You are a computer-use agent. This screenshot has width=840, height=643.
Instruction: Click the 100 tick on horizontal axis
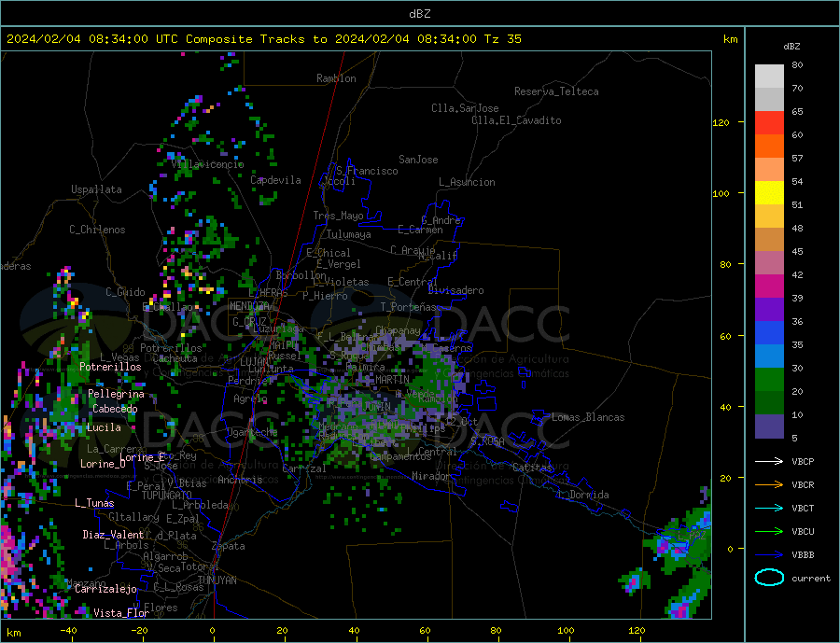tap(566, 631)
